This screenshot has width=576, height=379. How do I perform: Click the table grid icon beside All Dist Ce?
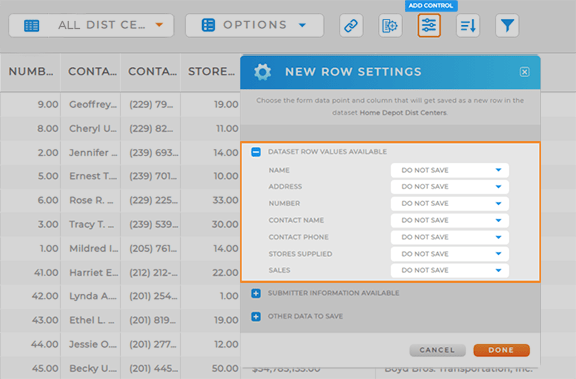pyautogui.click(x=31, y=25)
